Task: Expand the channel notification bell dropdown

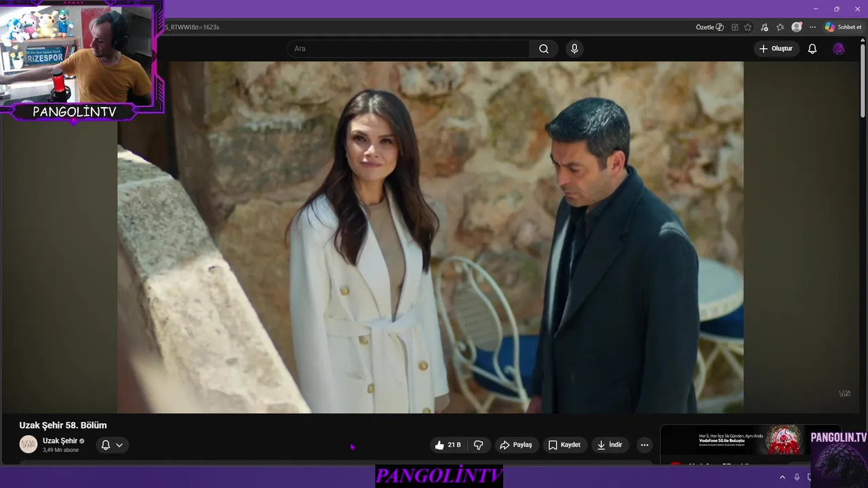Action: pyautogui.click(x=112, y=445)
